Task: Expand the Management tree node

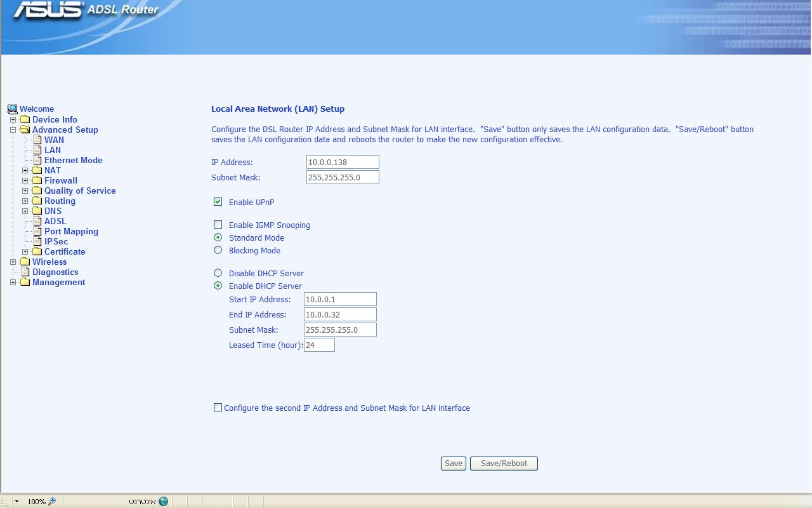Action: pos(13,282)
